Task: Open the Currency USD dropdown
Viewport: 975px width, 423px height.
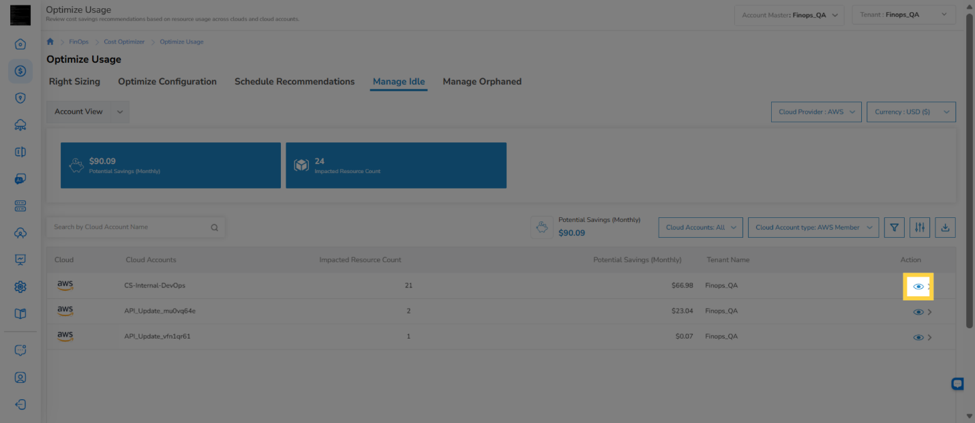Action: tap(911, 112)
